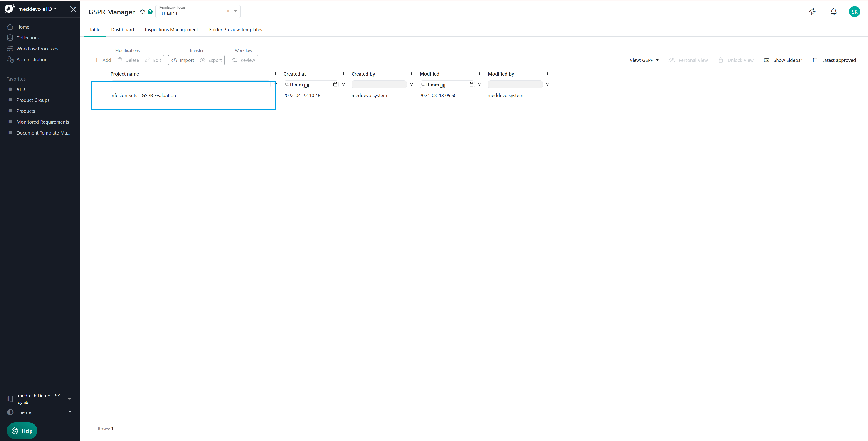Click Personal View
Viewport: 868px width, 441px height.
click(688, 60)
